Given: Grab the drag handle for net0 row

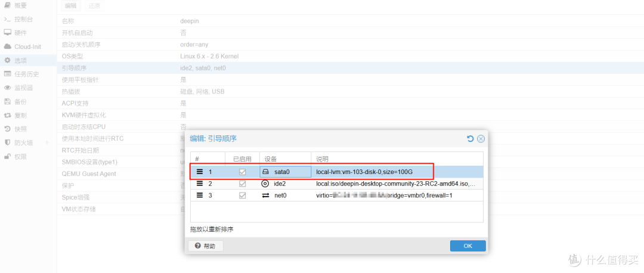Looking at the screenshot, I should tap(200, 196).
